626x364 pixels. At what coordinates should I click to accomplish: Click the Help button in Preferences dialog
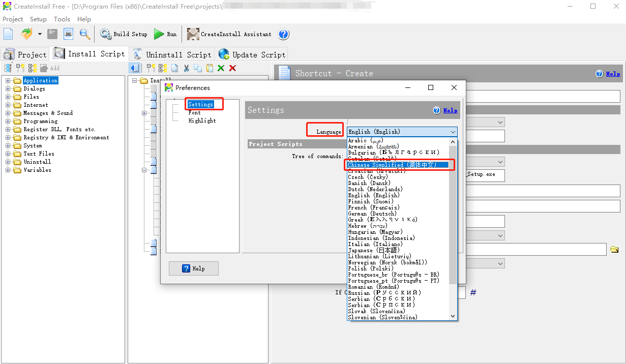[x=193, y=268]
